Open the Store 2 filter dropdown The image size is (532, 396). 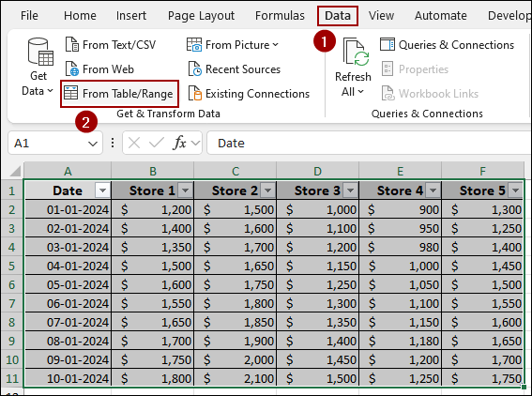268,190
